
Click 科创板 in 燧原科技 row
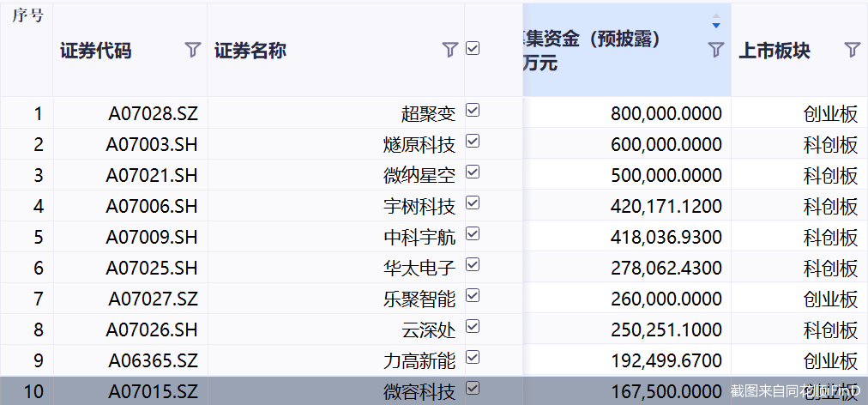point(830,145)
